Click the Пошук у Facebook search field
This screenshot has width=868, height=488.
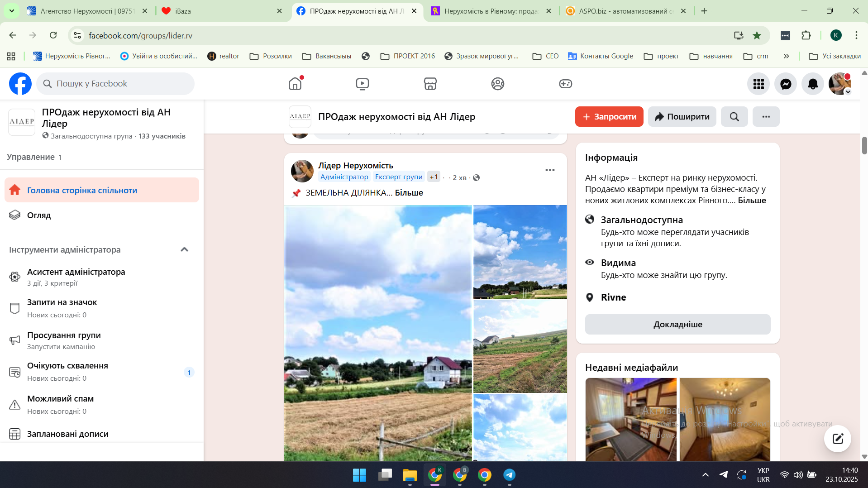coord(115,84)
